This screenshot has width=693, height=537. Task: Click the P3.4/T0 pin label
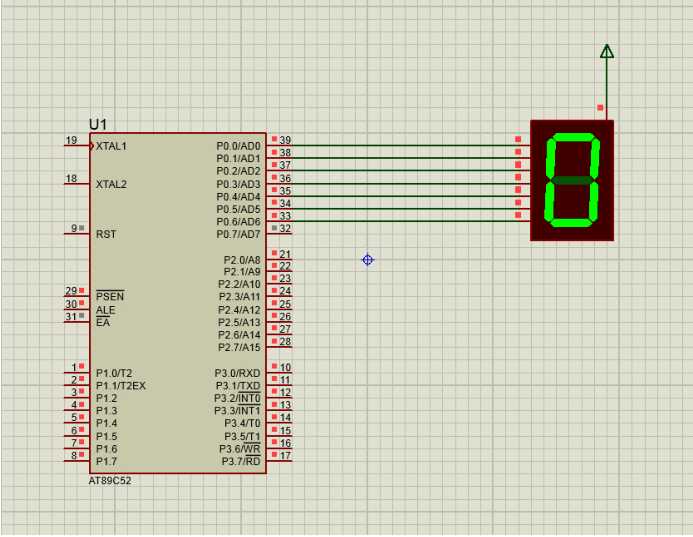tap(242, 424)
